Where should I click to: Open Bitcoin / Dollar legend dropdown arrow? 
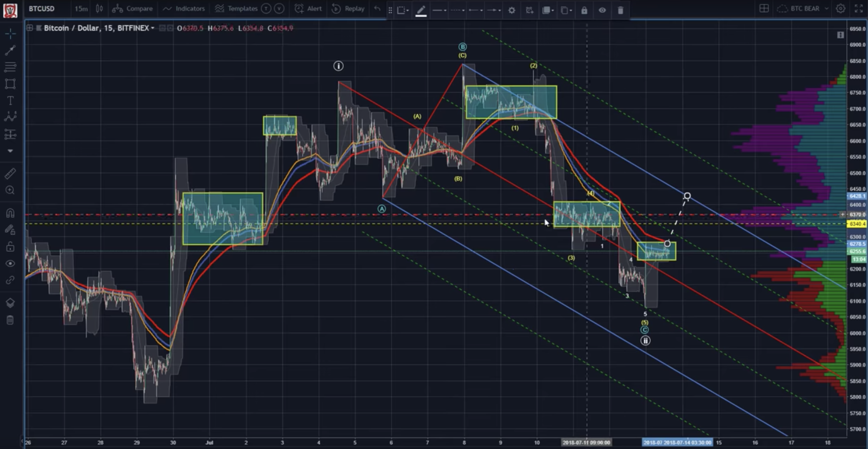pyautogui.click(x=153, y=28)
